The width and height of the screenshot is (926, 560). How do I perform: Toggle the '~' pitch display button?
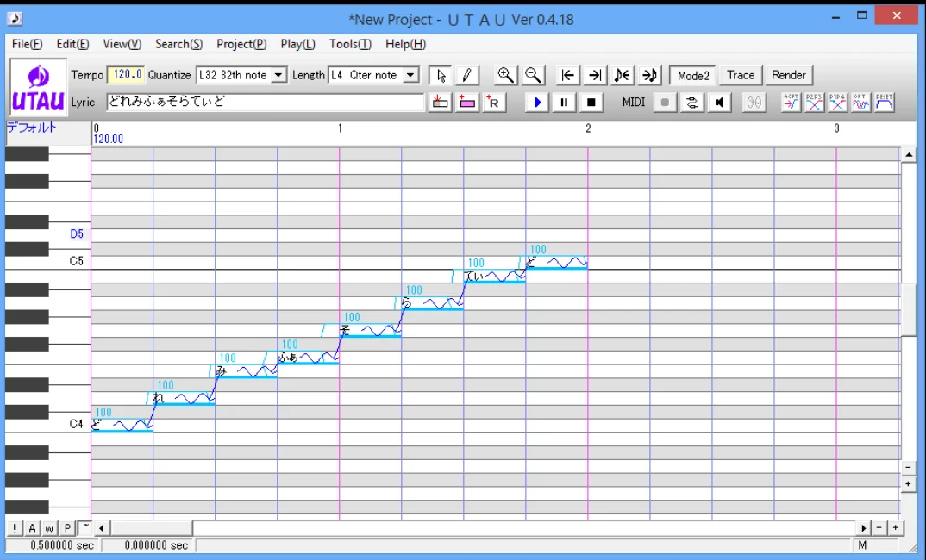[x=85, y=528]
